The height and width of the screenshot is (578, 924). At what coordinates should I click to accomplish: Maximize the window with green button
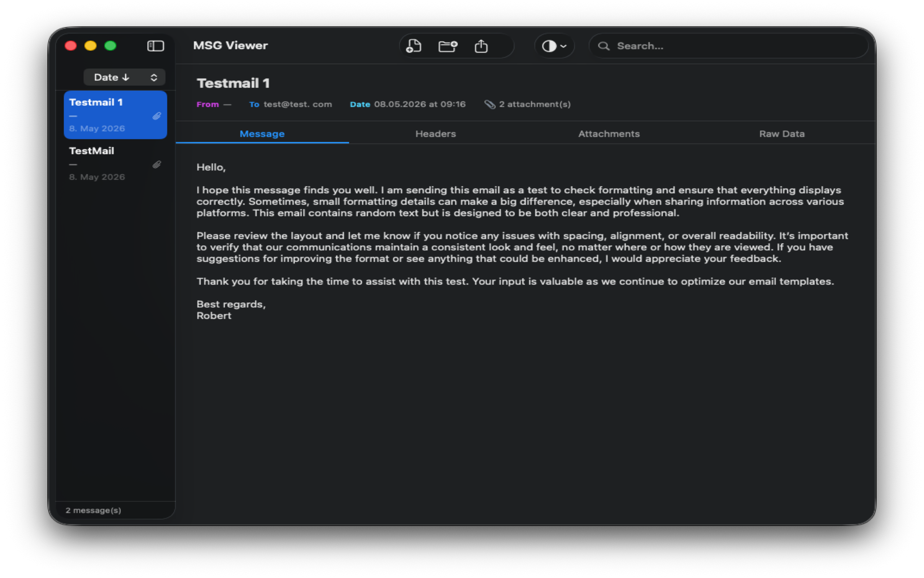click(x=110, y=46)
